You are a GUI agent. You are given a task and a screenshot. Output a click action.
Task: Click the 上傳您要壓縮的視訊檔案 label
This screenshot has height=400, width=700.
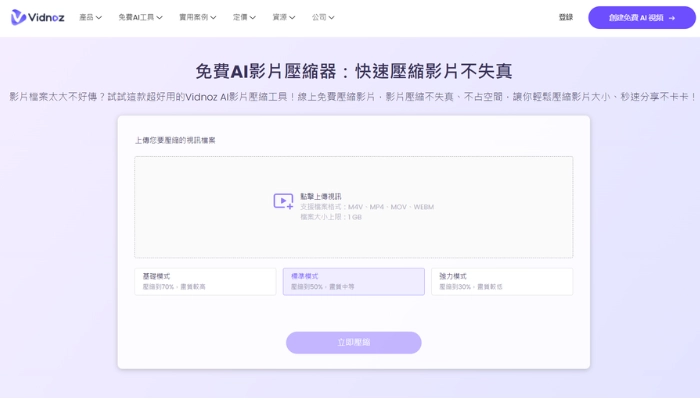pos(175,141)
